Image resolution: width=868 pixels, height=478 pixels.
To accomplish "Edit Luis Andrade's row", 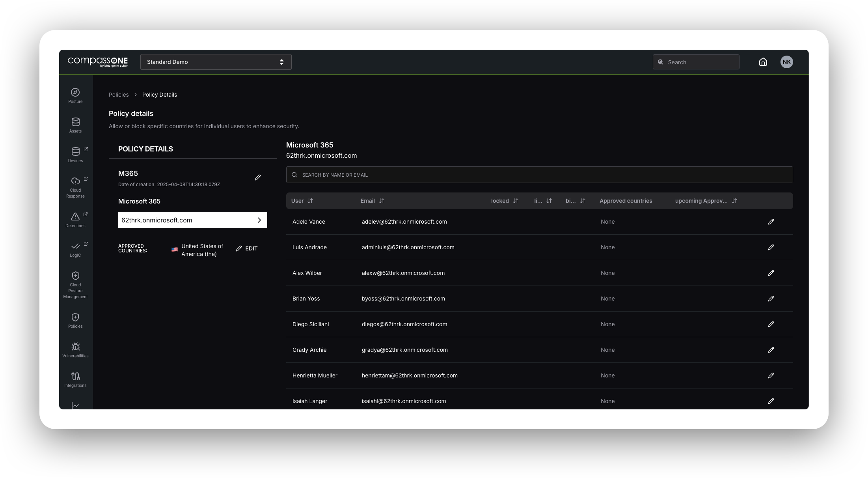I will (771, 247).
